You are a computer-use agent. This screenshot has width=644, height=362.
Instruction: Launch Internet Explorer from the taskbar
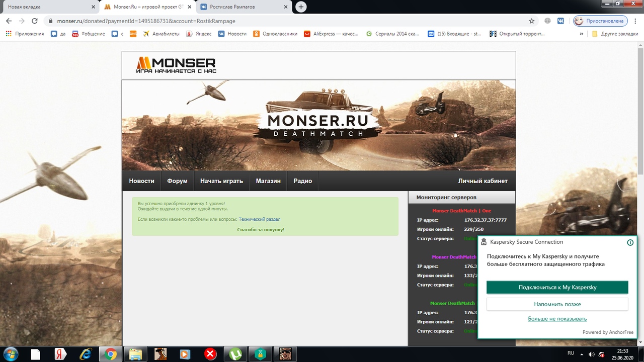click(86, 354)
